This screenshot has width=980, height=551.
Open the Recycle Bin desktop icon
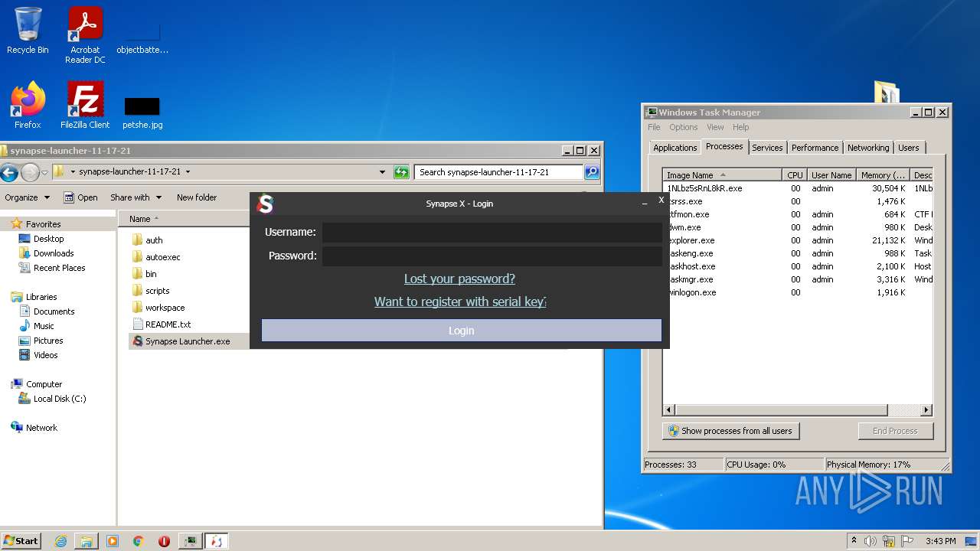pos(28,31)
